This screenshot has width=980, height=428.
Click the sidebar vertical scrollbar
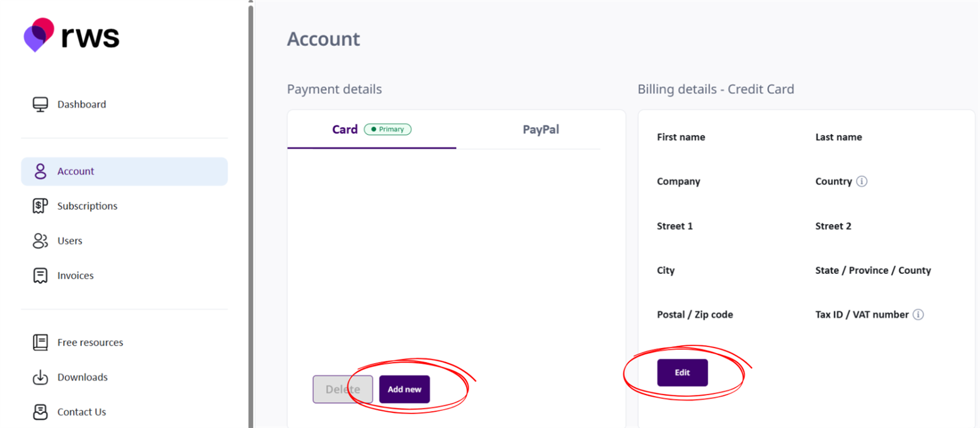click(251, 214)
